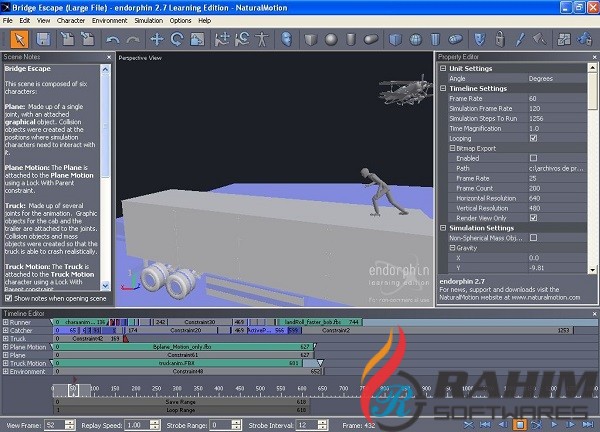This screenshot has height=432, width=600.
Task: Click the View Frame input field
Action: coord(54,424)
